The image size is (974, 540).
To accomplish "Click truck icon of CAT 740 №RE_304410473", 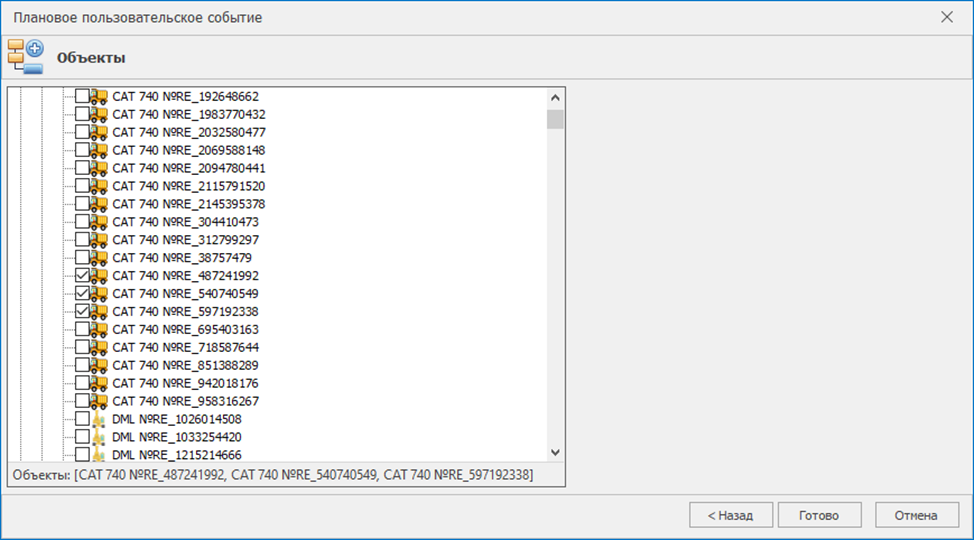I will [99, 222].
